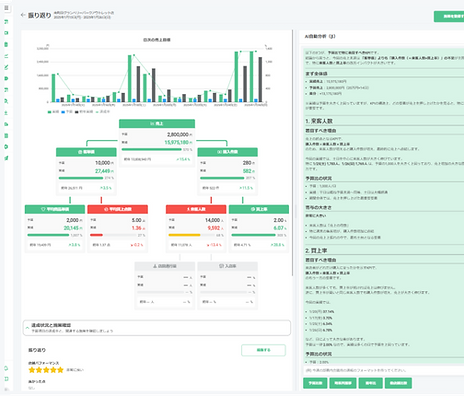This screenshot has height=396, width=464.
Task: Click the '2. 買上率' analysis heading
Action: (x=316, y=250)
